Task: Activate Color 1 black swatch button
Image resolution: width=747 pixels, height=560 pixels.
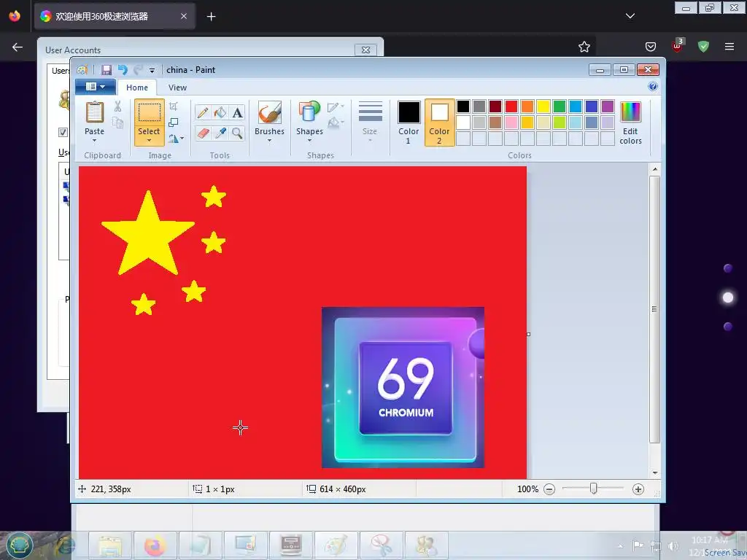Action: coord(409,122)
